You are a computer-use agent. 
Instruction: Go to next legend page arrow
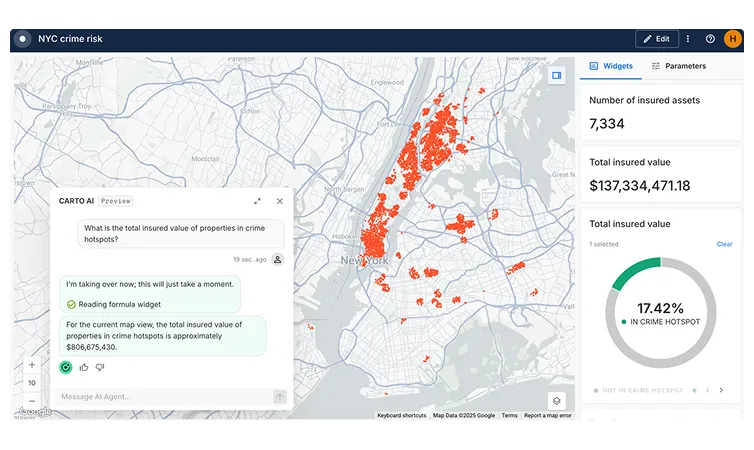pyautogui.click(x=721, y=390)
